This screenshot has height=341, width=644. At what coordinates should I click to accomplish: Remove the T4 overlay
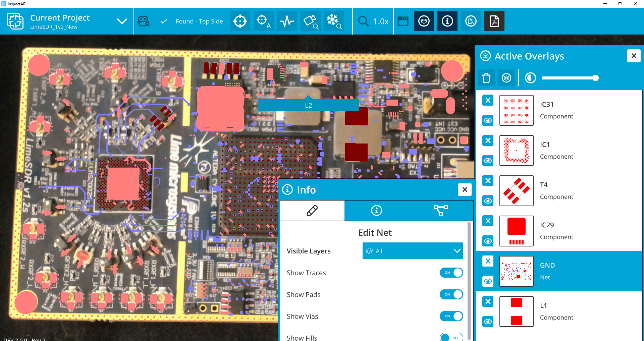tap(488, 181)
